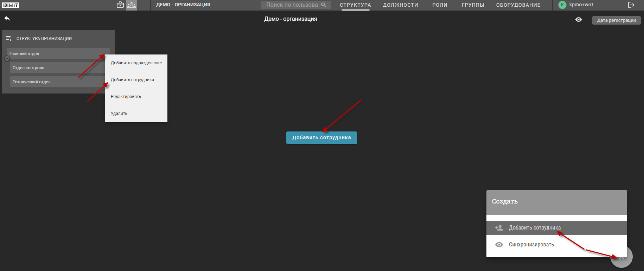Open the briefcase icon in top bar

point(120,5)
